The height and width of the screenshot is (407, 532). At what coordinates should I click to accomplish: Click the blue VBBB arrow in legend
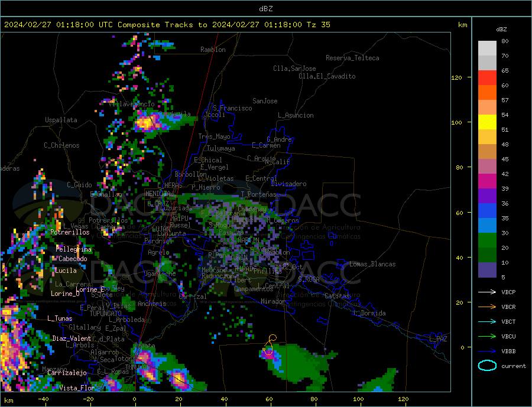coord(488,351)
